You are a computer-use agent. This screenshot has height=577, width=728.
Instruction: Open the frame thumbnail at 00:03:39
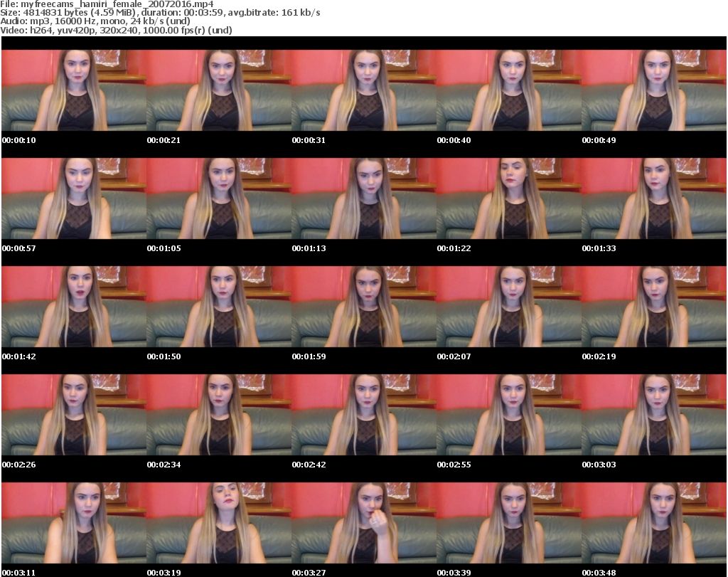point(509,523)
